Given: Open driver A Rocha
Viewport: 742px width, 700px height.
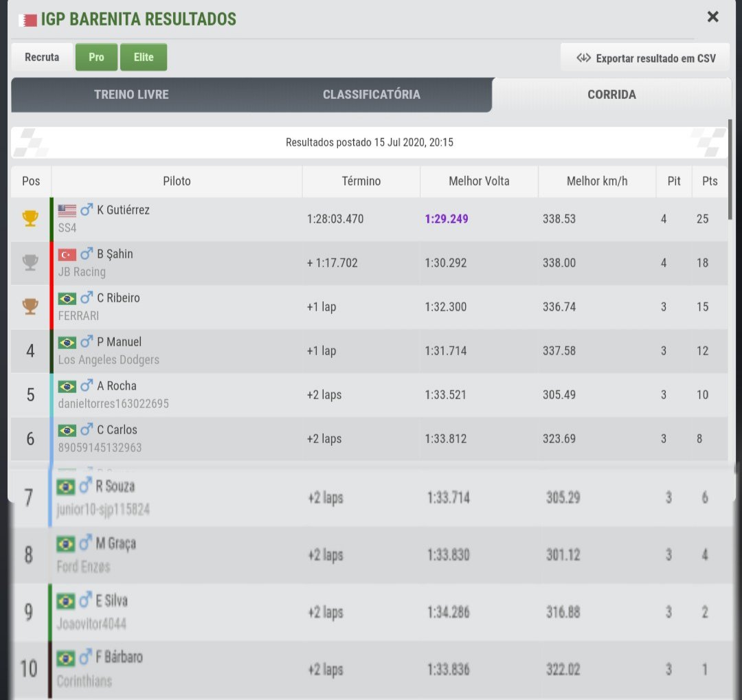Looking at the screenshot, I should [117, 386].
